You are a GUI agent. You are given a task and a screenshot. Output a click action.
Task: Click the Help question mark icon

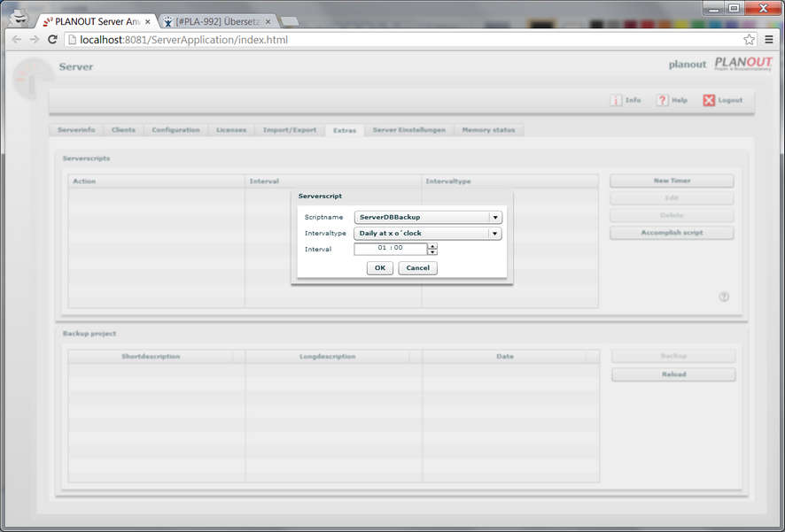tap(662, 101)
